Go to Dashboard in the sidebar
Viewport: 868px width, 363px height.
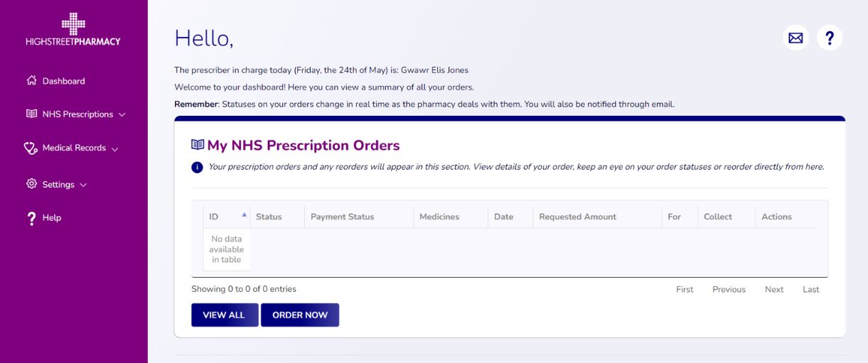click(x=63, y=81)
